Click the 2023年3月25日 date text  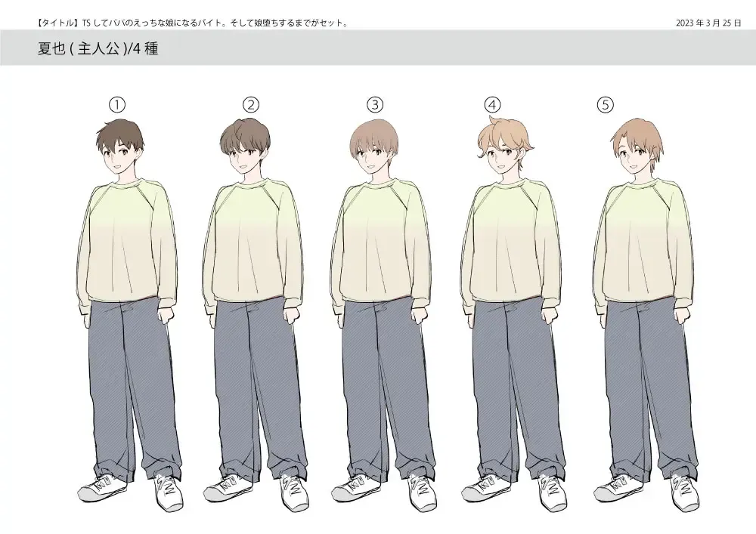pyautogui.click(x=708, y=23)
